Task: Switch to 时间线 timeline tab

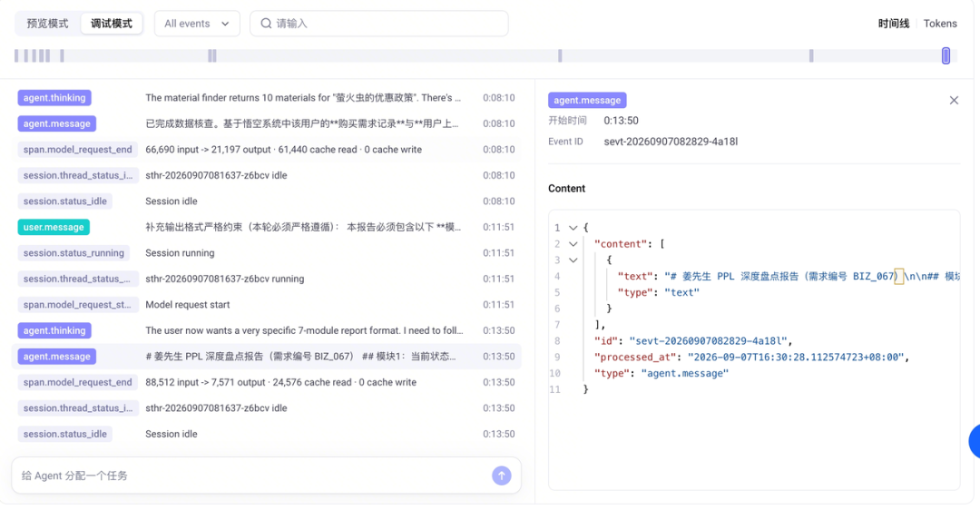Action: 893,24
